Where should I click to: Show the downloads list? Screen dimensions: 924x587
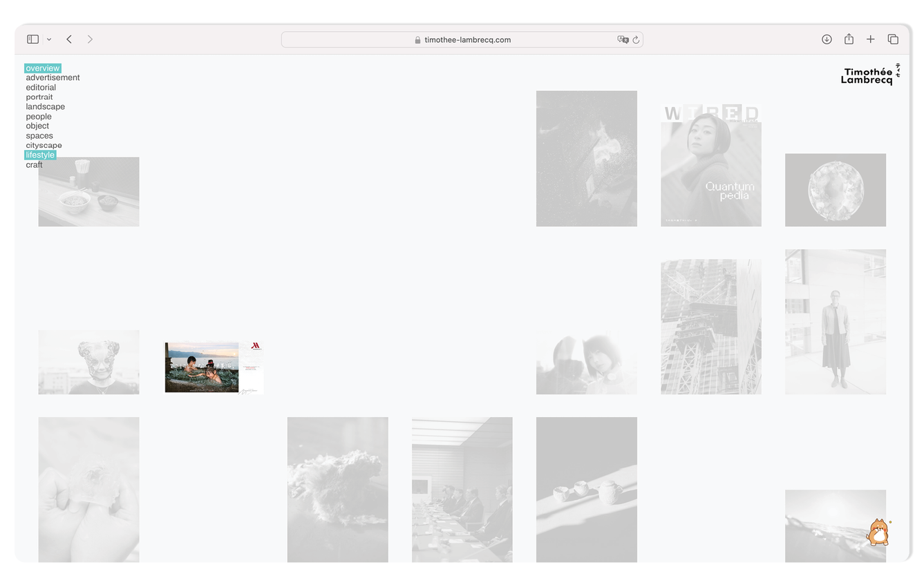[x=827, y=39]
